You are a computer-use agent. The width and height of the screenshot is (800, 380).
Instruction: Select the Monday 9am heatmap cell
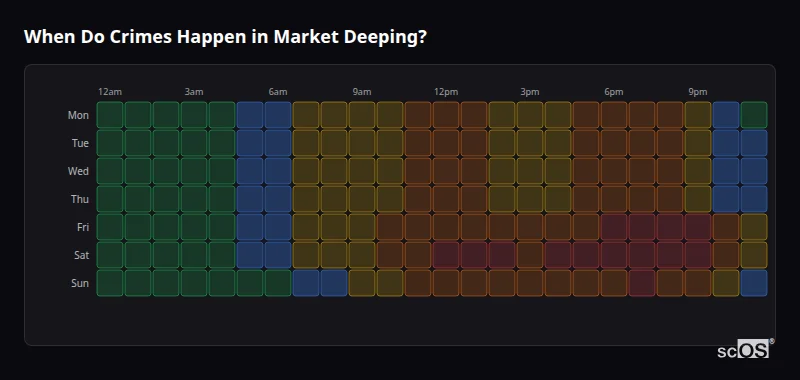tap(362, 115)
